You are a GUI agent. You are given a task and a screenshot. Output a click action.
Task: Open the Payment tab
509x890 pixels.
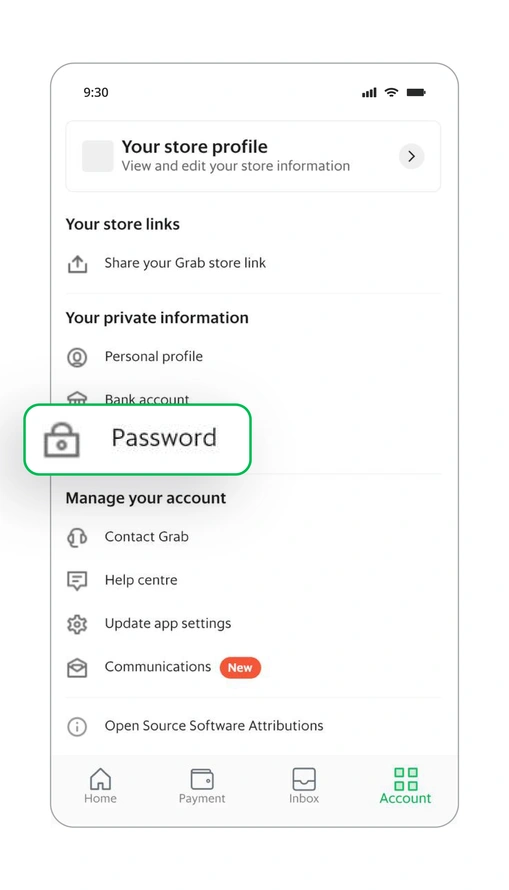pyautogui.click(x=202, y=786)
